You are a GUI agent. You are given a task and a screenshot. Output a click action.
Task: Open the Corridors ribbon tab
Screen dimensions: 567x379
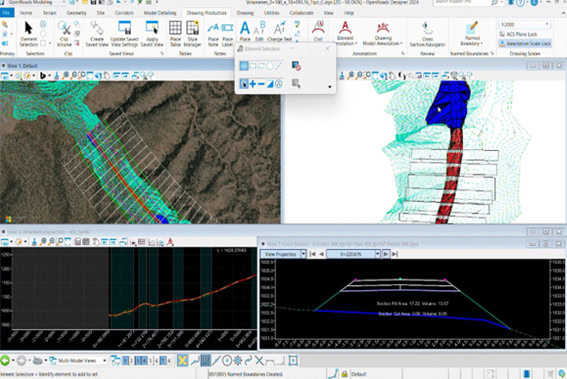pyautogui.click(x=124, y=13)
